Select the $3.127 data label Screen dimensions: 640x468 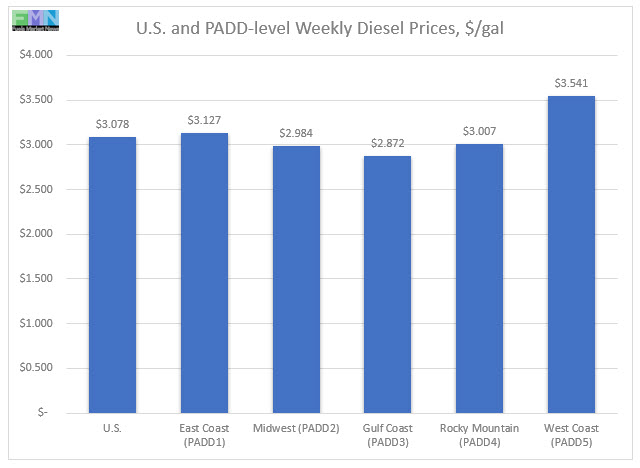point(204,120)
